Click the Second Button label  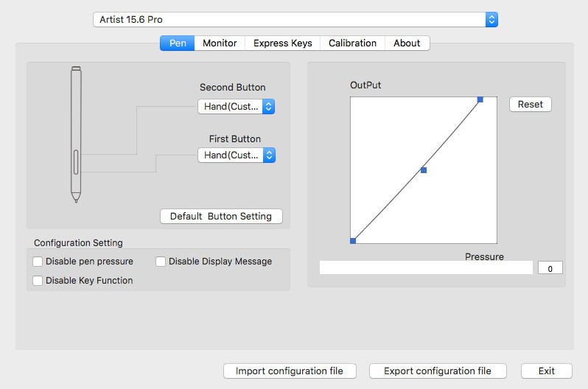[x=233, y=88]
